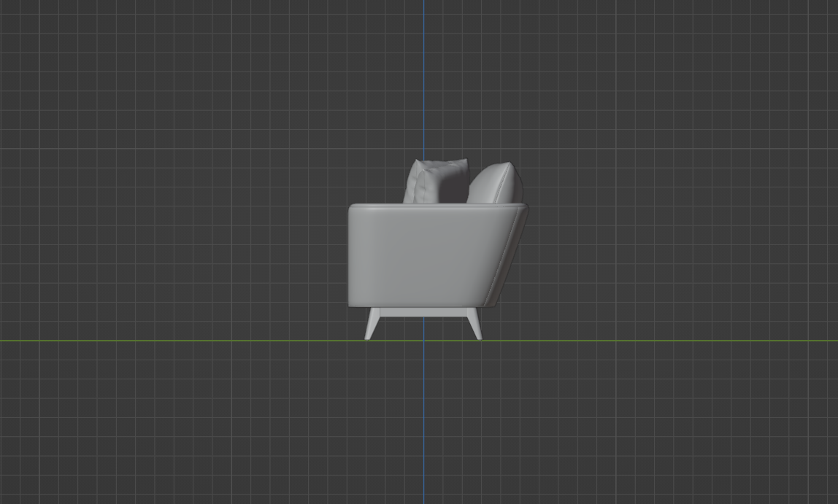Image resolution: width=838 pixels, height=504 pixels.
Task: Select the right tilted cushion pillow
Action: [496, 183]
